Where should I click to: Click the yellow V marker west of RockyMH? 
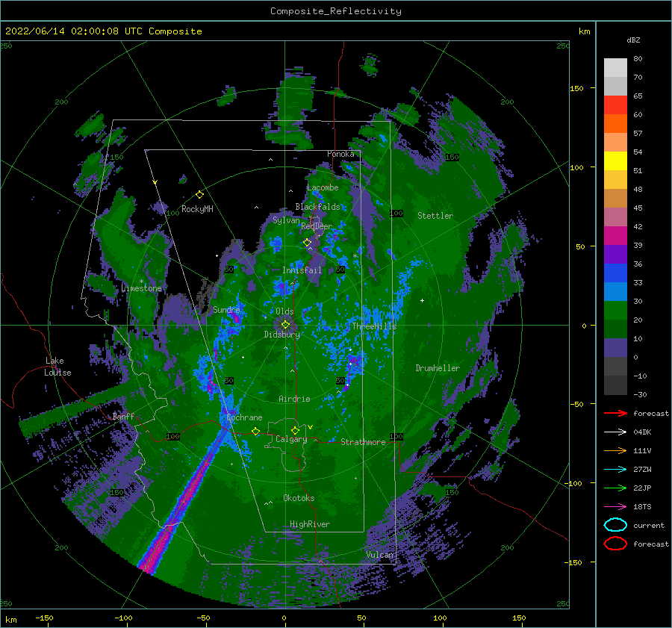pos(155,182)
